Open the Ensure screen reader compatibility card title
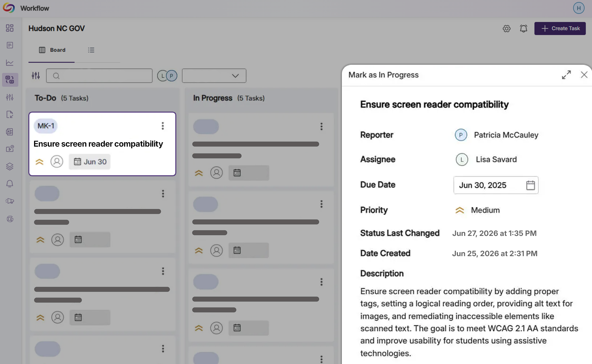592x364 pixels. (98, 144)
